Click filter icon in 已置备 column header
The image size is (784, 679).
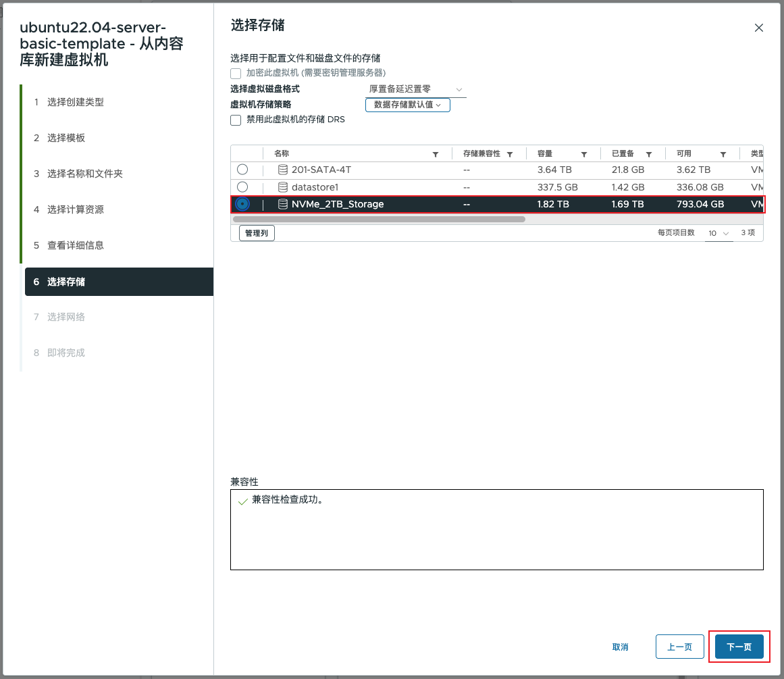(649, 154)
